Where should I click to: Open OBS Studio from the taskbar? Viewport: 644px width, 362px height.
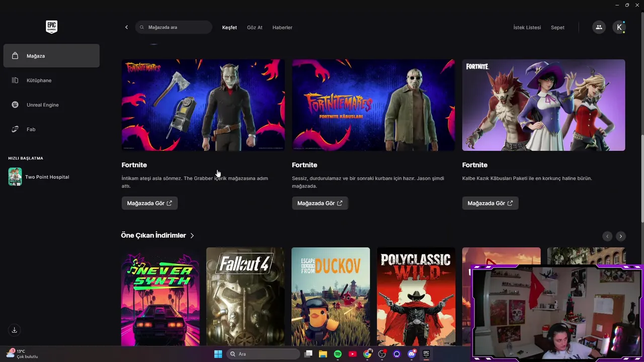382,354
